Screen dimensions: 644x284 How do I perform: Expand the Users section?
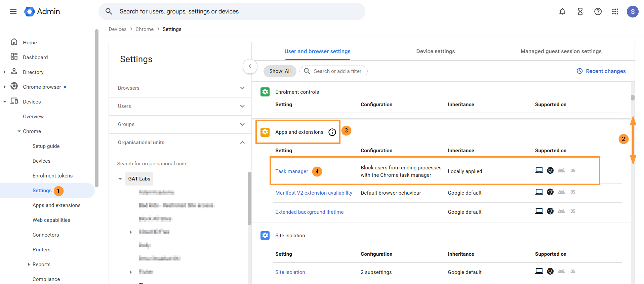click(242, 106)
